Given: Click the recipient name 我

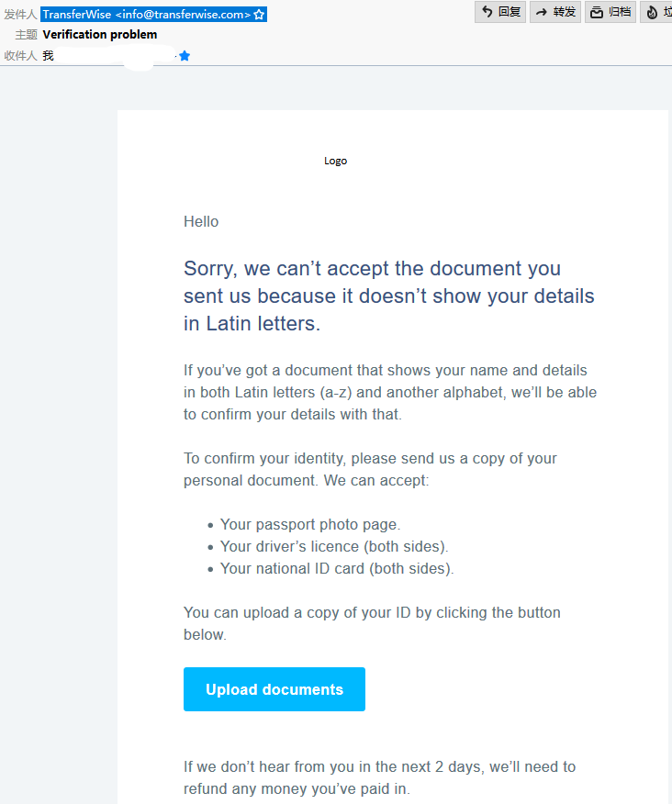Looking at the screenshot, I should (x=49, y=55).
